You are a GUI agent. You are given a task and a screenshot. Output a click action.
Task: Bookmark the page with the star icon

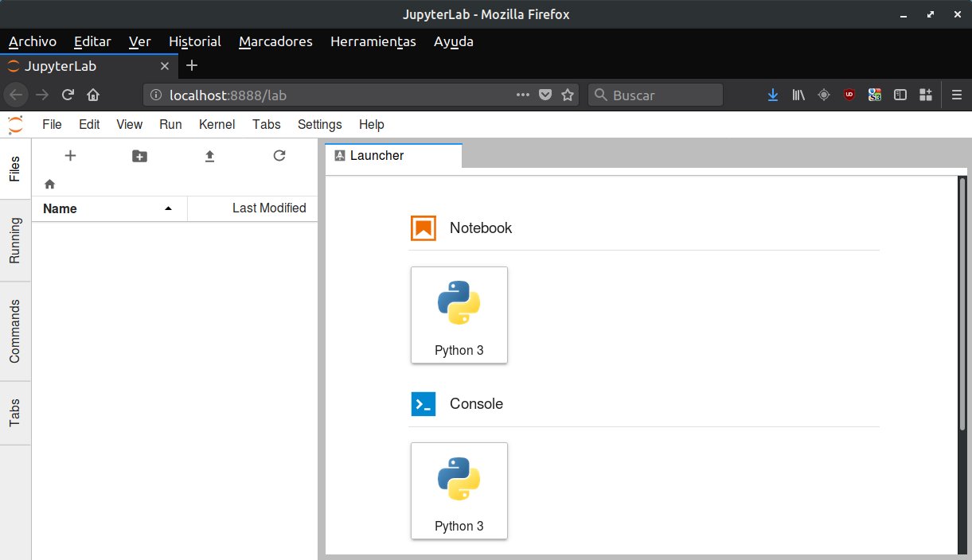pos(568,95)
